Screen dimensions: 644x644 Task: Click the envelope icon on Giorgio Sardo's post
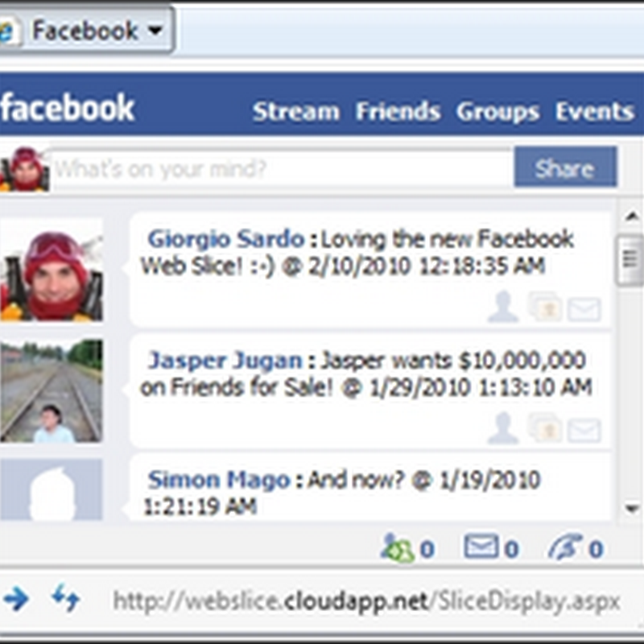click(584, 309)
